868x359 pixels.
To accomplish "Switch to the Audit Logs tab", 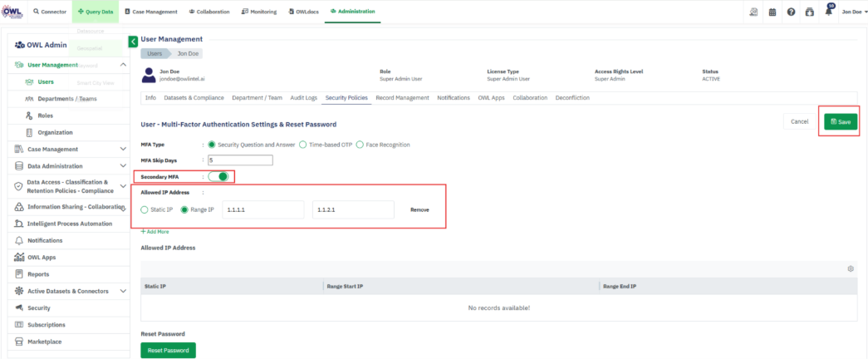I will [302, 98].
